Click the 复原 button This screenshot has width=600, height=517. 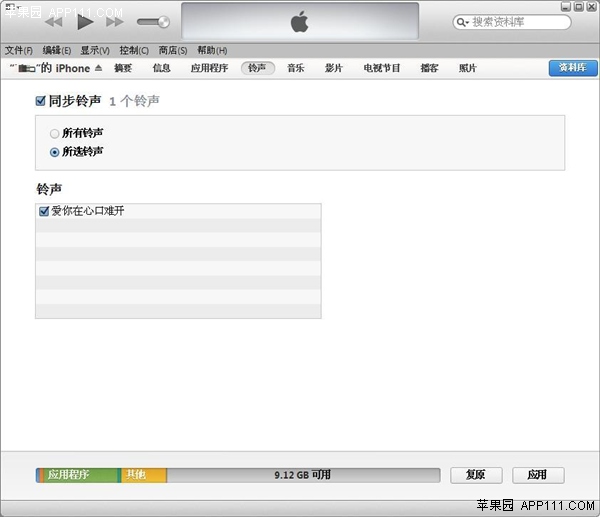tap(476, 475)
